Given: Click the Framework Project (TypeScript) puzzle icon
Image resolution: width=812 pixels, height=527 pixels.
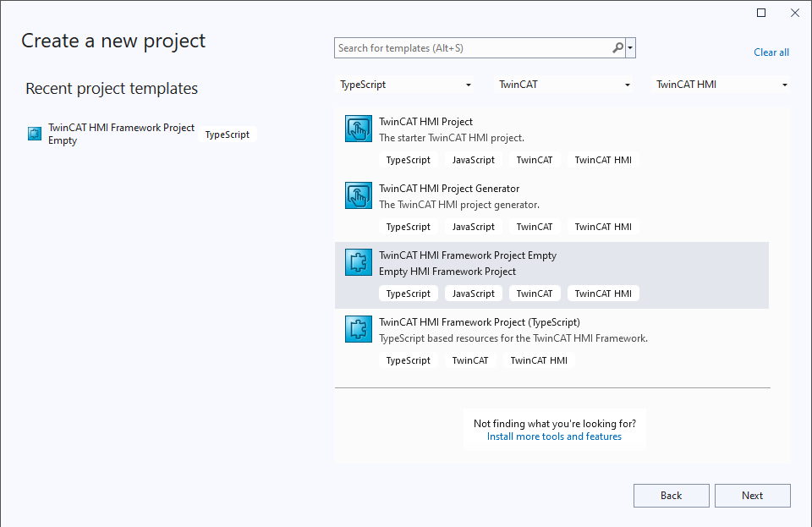Looking at the screenshot, I should 359,329.
